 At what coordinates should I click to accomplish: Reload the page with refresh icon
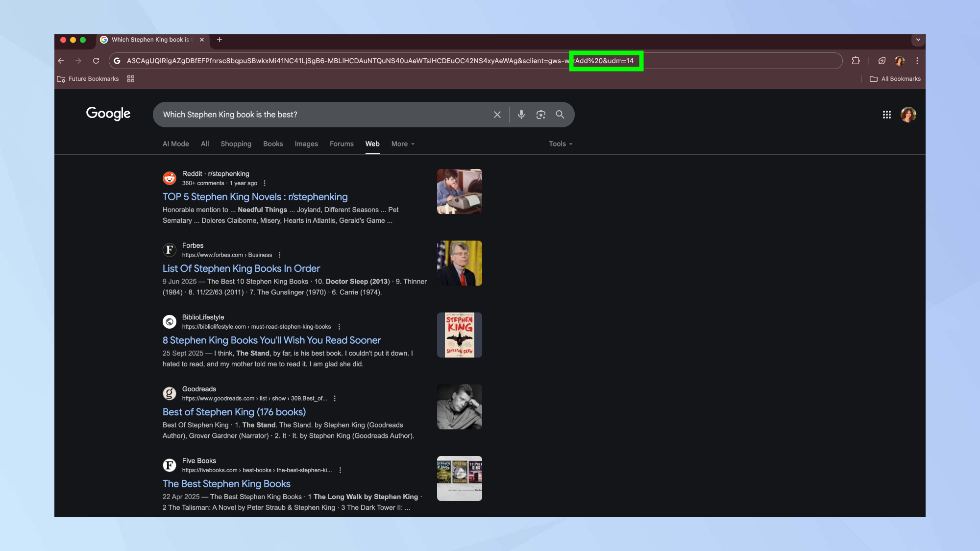[x=96, y=61]
